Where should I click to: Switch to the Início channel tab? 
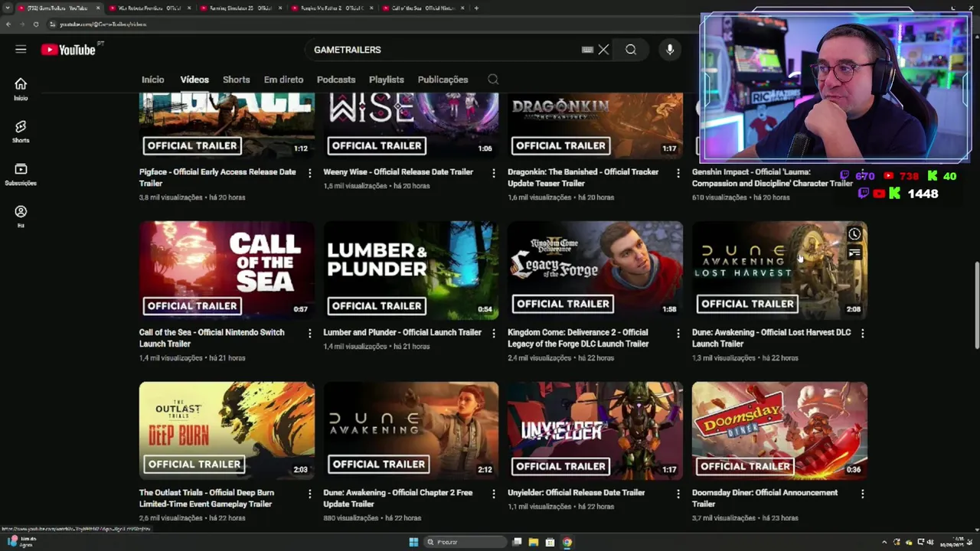152,80
